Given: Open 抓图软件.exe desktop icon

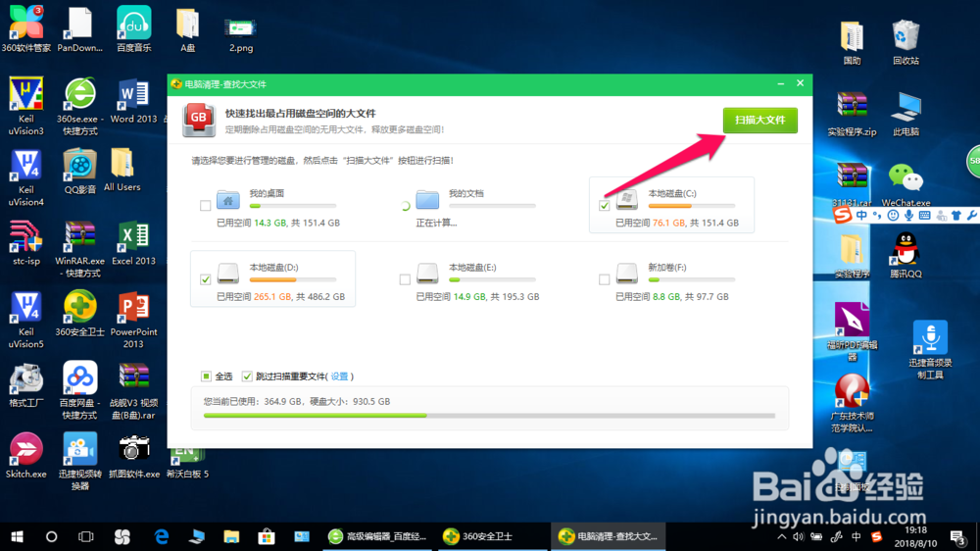Looking at the screenshot, I should tap(133, 456).
